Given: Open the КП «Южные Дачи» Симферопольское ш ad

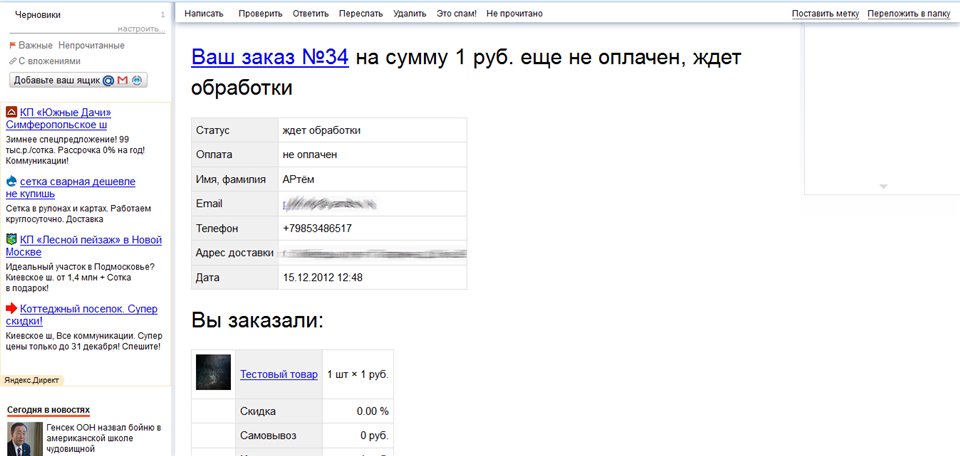Looking at the screenshot, I should coord(59,119).
